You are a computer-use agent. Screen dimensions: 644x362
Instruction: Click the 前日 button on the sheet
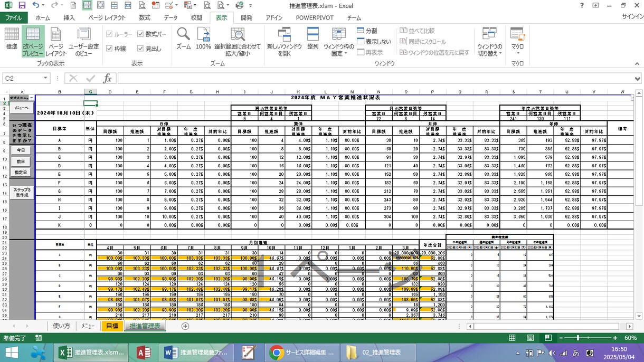click(21, 161)
